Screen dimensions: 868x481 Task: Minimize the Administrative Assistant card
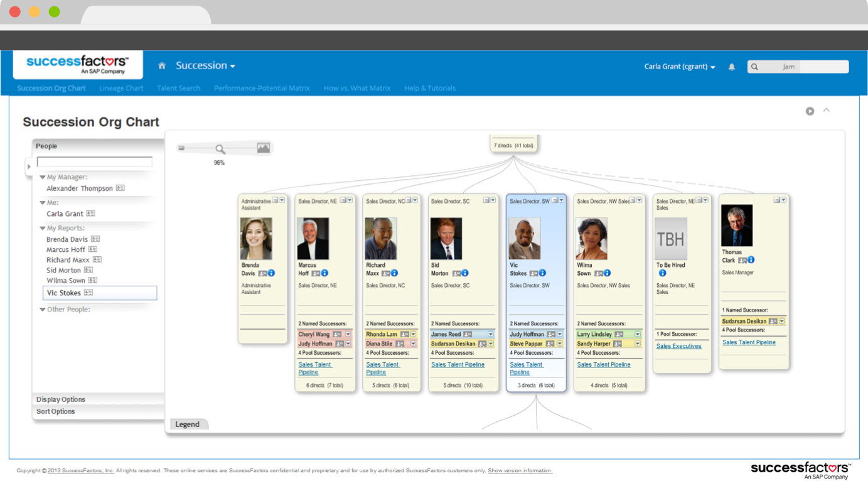[275, 200]
